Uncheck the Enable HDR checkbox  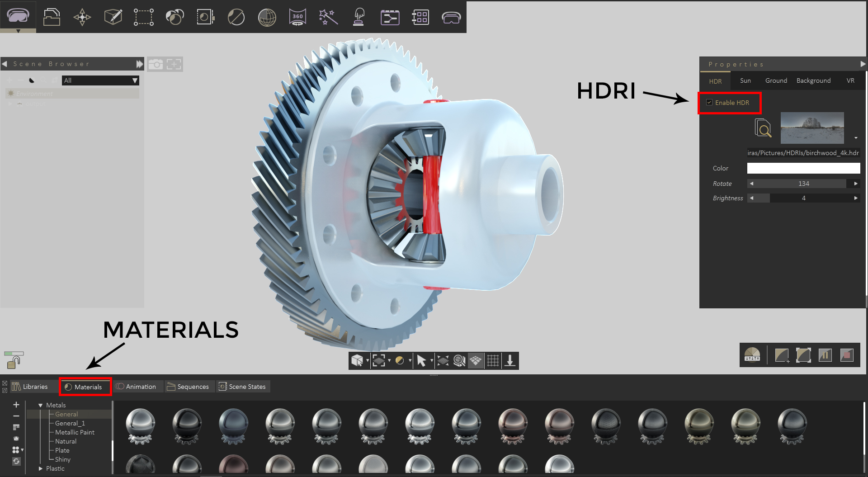(710, 103)
